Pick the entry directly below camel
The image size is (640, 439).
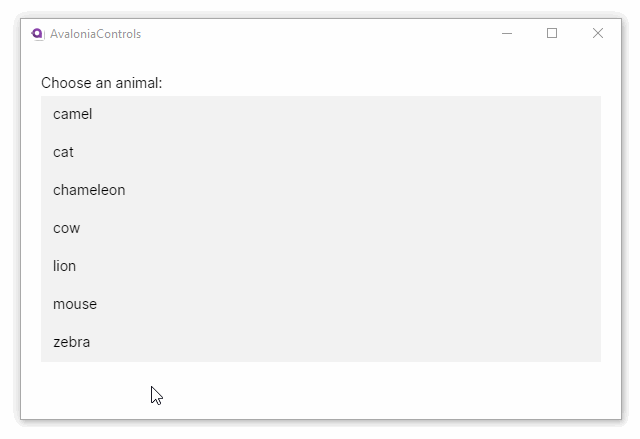click(64, 152)
